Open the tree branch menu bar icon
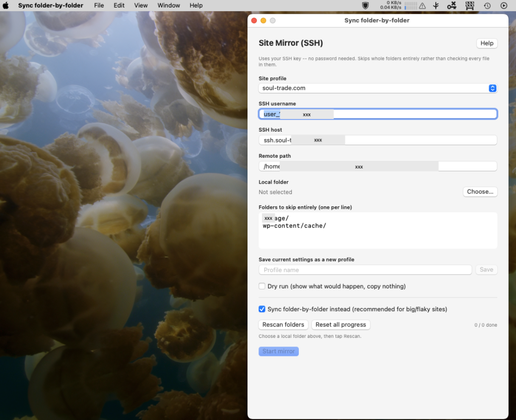Image resolution: width=516 pixels, height=420 pixels. pos(436,6)
